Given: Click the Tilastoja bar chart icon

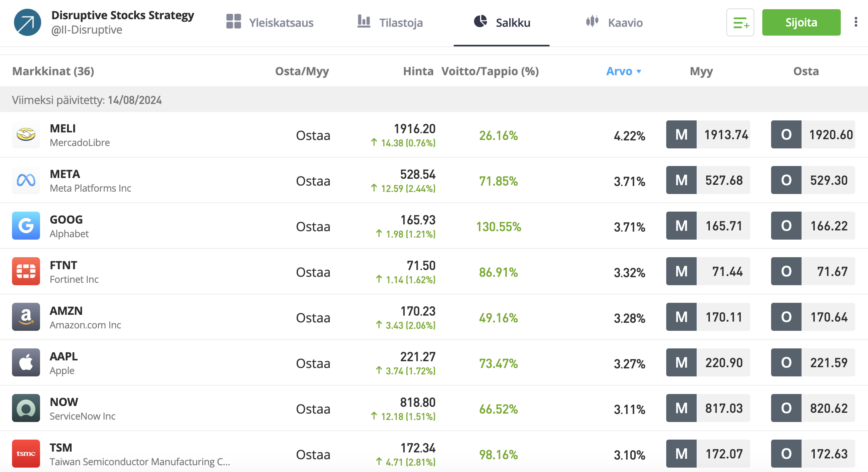Looking at the screenshot, I should [x=364, y=21].
